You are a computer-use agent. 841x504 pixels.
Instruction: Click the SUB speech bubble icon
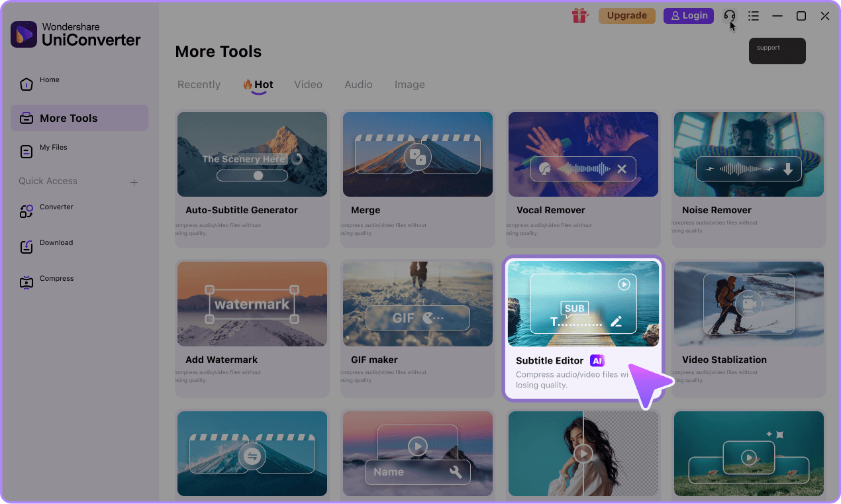click(574, 309)
